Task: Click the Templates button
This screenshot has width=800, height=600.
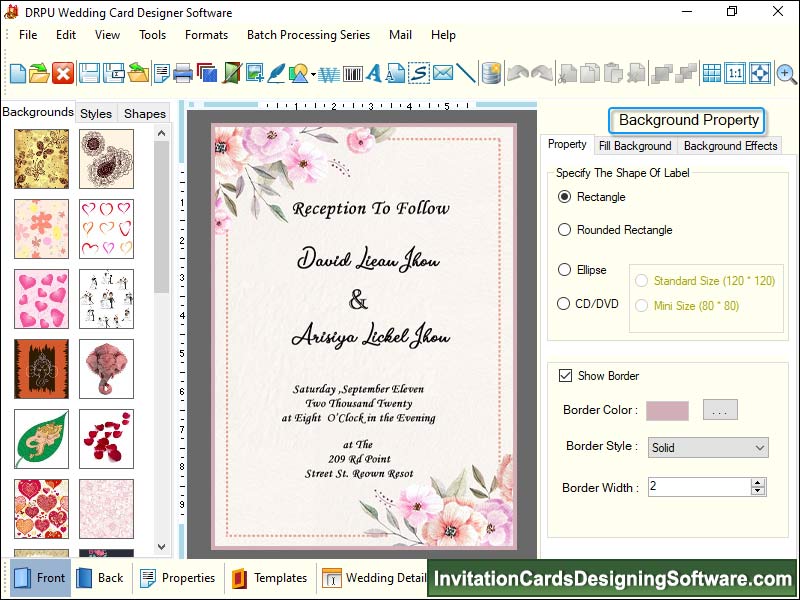Action: coord(270,578)
